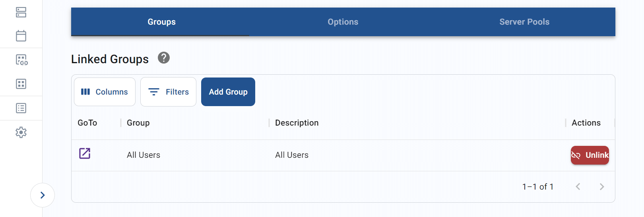Go to next page of groups
The image size is (644, 217).
click(x=602, y=187)
